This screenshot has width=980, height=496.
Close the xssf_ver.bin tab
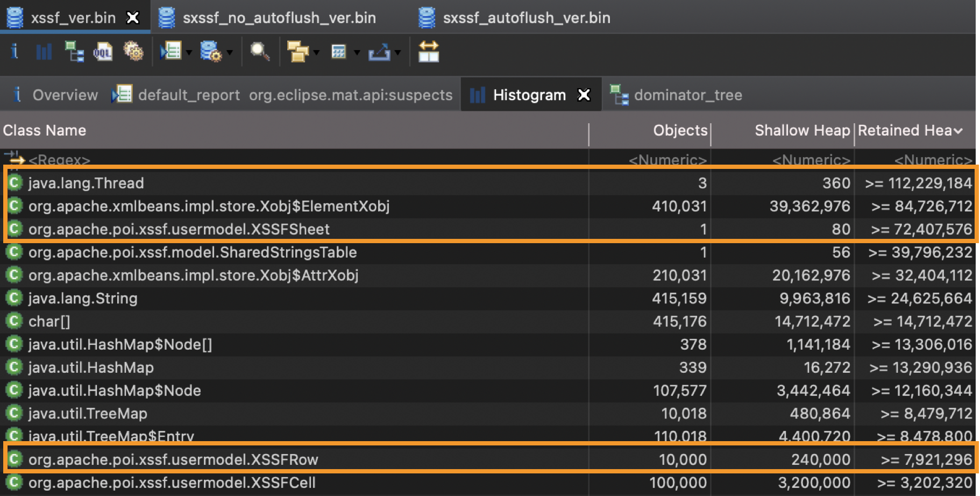[132, 18]
